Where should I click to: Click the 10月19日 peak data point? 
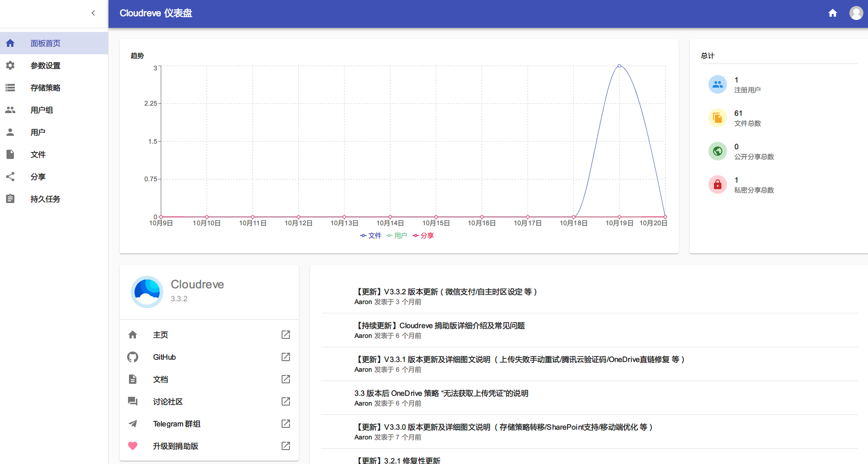[619, 66]
